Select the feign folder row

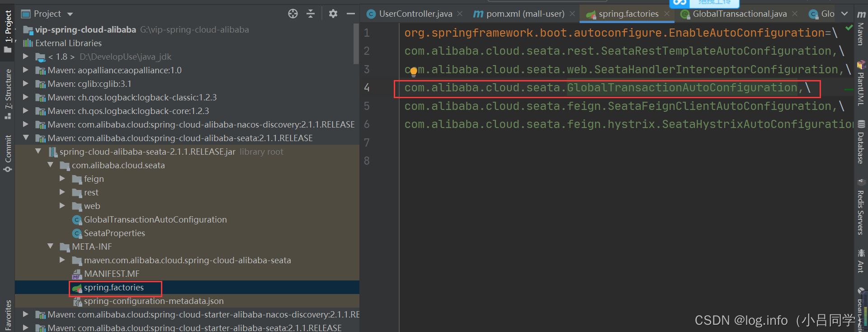click(187, 179)
